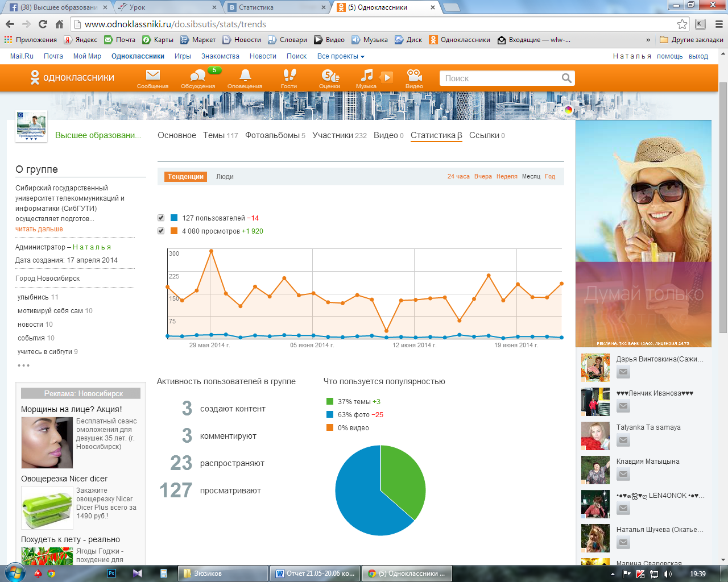Select the 24 часа period

point(458,176)
